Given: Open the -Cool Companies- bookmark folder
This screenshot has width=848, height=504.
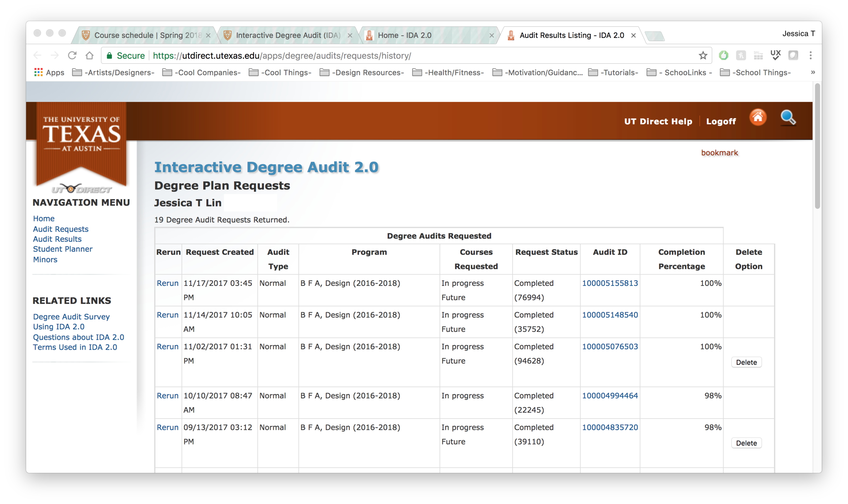Looking at the screenshot, I should click(x=201, y=72).
